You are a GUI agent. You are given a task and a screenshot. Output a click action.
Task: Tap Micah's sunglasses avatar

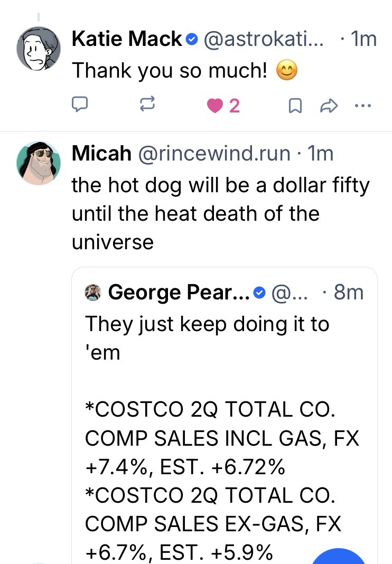[39, 163]
